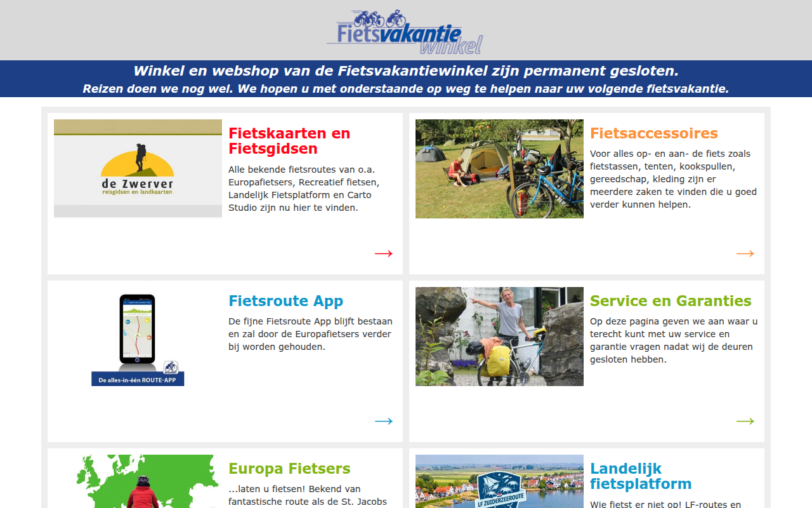Screen dimensions: 812x508
Task: Click the description starting 'Voor alles op- en aan-'
Action: [673, 179]
